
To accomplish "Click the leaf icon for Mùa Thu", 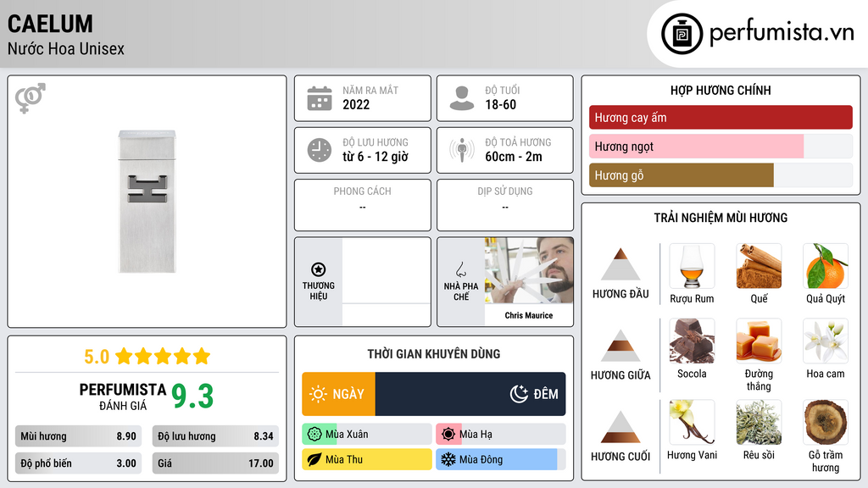I will [x=314, y=460].
